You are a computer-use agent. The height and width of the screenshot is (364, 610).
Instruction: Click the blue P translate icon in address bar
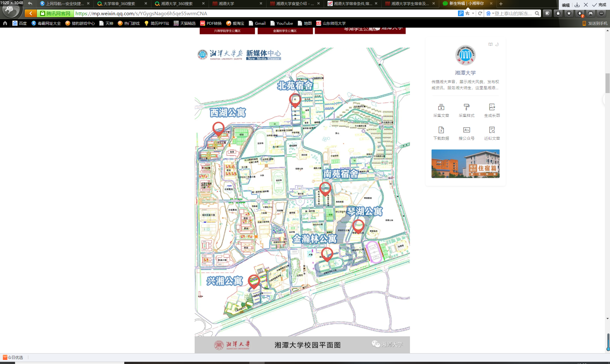coord(461,14)
